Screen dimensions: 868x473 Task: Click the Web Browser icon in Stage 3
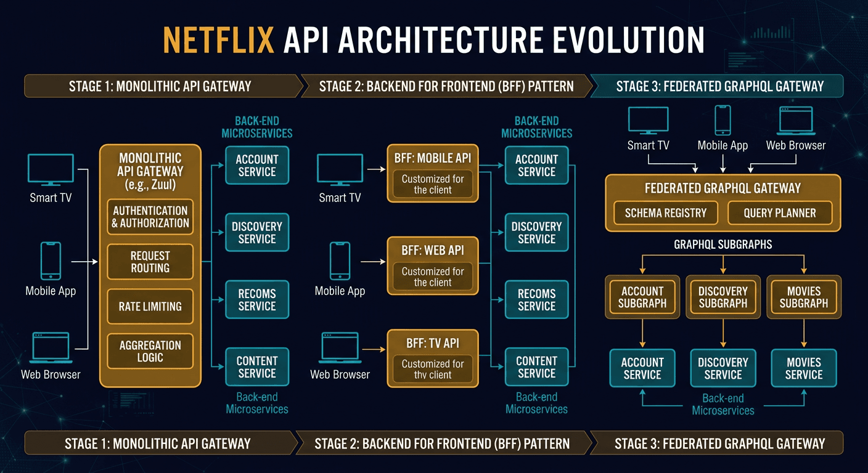point(795,120)
